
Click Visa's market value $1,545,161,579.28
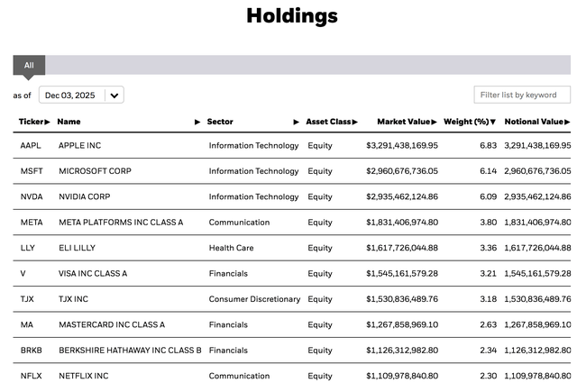(x=402, y=274)
